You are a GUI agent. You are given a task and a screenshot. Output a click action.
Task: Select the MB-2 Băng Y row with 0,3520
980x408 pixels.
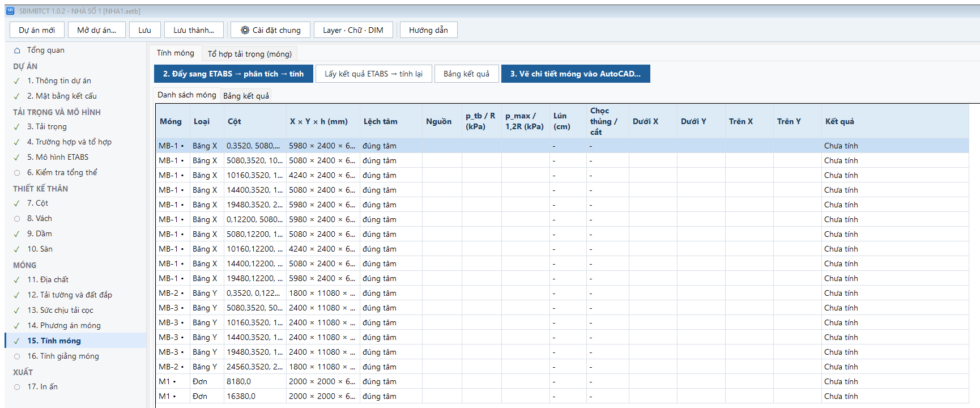pyautogui.click(x=563, y=294)
